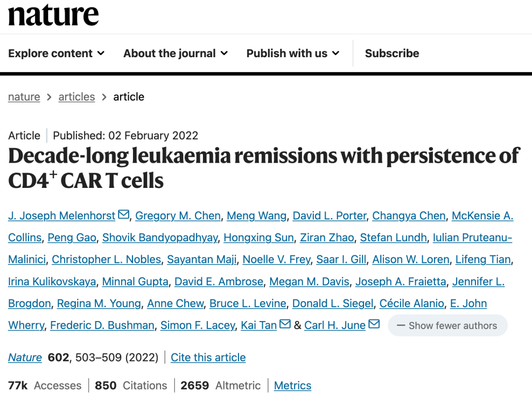Expand the Explore content dropdown

tap(56, 53)
